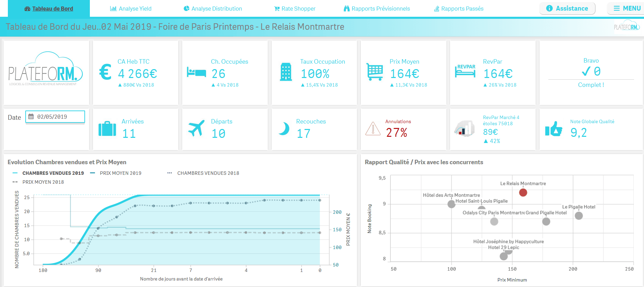Click the euro icon for CA Heb TTC

tap(105, 72)
